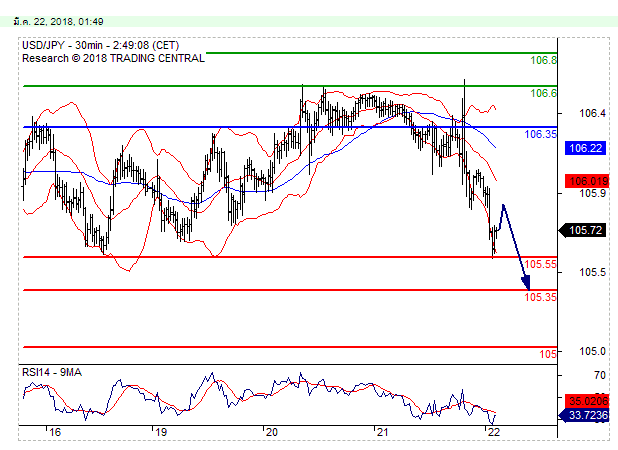Click date 19 on the time axis
This screenshot has width=618, height=450.
click(x=159, y=432)
